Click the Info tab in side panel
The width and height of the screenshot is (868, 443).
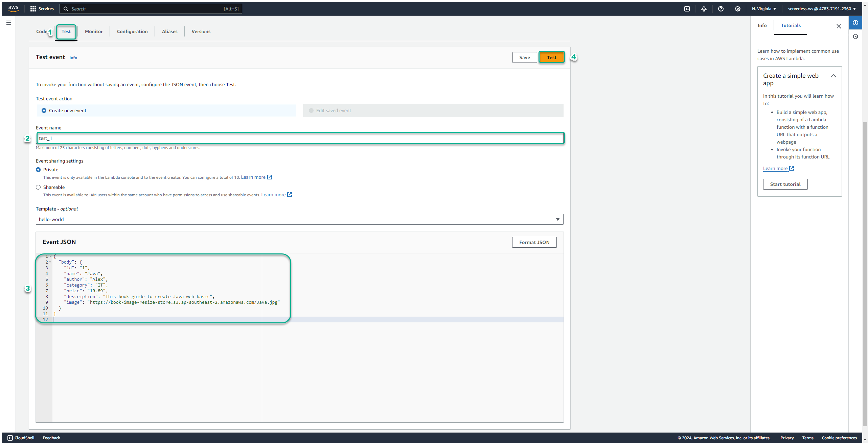(762, 25)
